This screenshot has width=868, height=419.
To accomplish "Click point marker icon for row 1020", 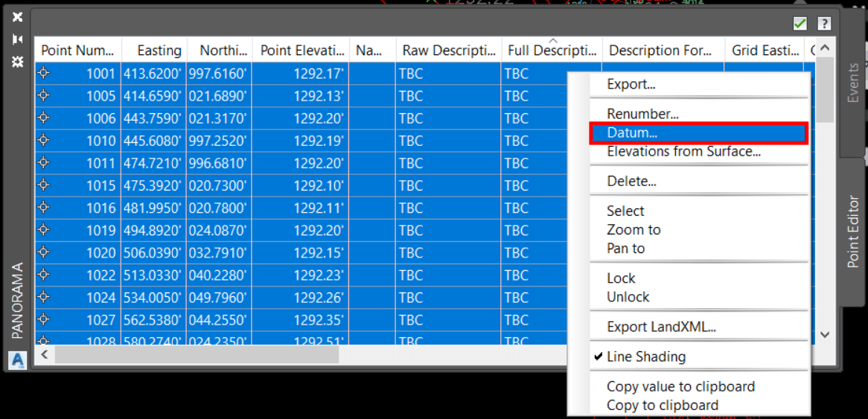I will point(44,252).
